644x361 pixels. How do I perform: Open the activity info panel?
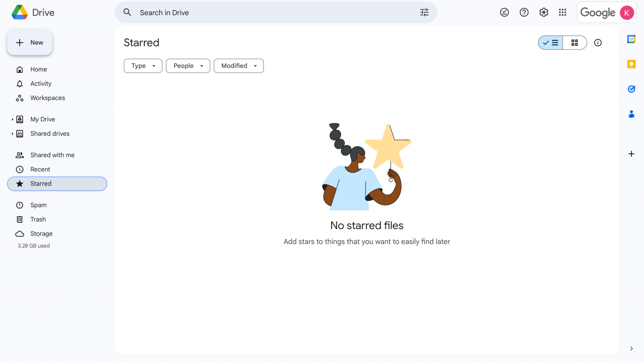[x=598, y=42]
